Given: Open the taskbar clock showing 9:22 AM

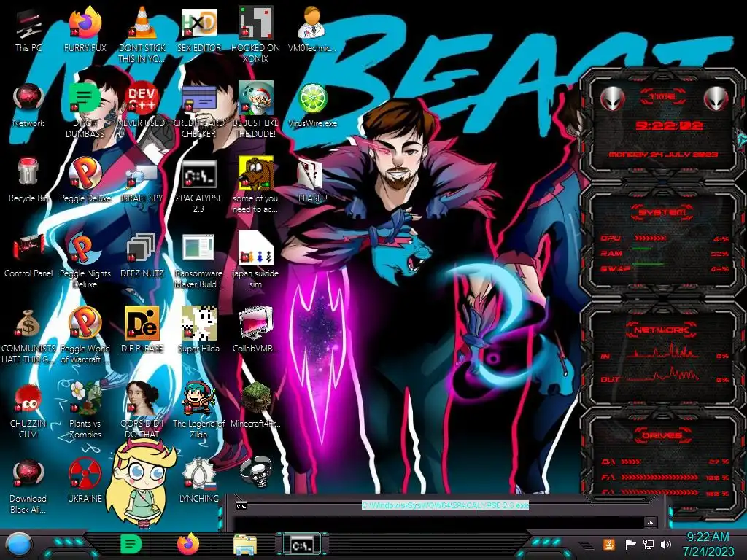Looking at the screenshot, I should click(x=708, y=544).
